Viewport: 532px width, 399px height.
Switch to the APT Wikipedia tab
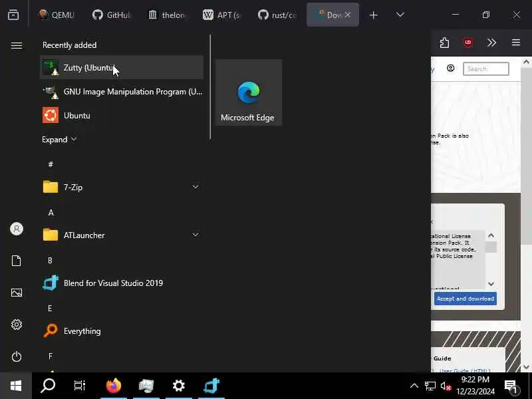(x=222, y=15)
